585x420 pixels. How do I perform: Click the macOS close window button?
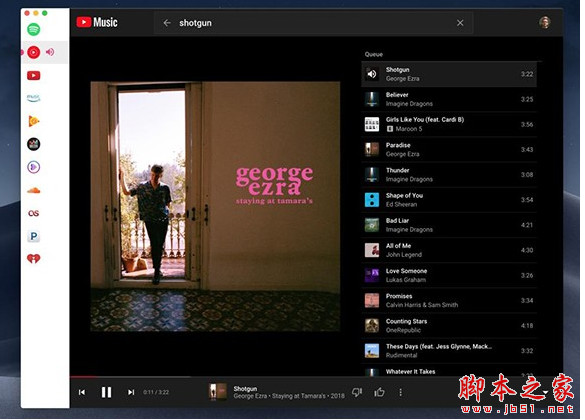pos(27,13)
